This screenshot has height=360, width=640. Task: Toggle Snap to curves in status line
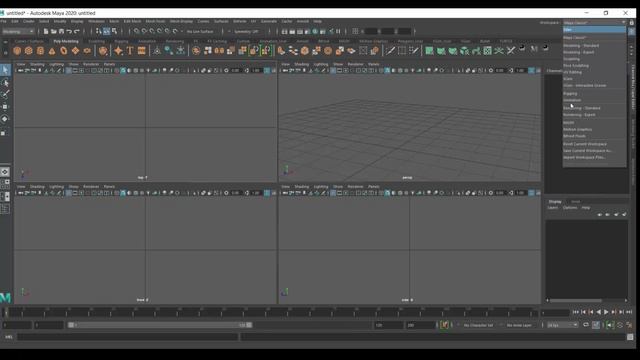144,31
